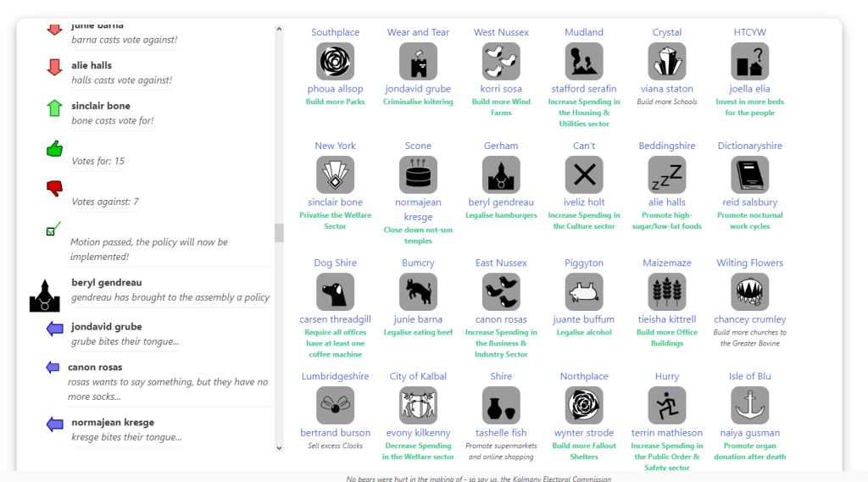Open the West Nussex constituency link
868x482 pixels.
click(501, 32)
